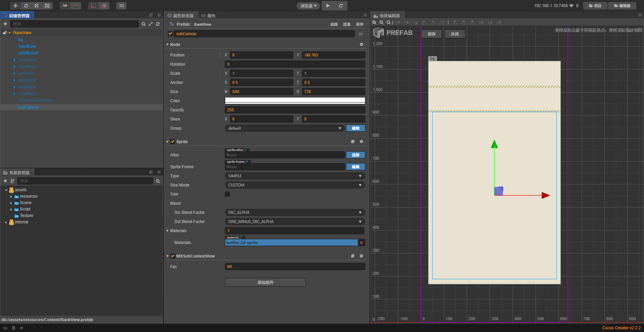Screen dimensions: 644x332
Task: Toggle the Trim checkbox
Action: click(x=227, y=194)
